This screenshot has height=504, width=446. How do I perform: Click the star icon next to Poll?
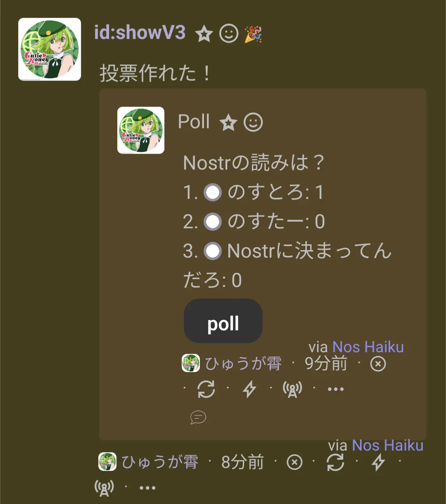tap(228, 123)
